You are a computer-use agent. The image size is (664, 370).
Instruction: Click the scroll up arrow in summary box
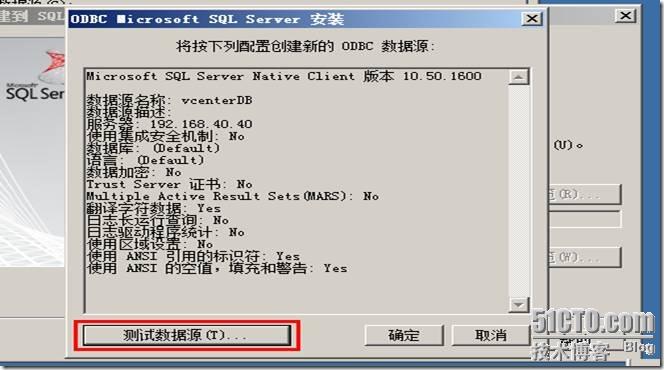(519, 77)
